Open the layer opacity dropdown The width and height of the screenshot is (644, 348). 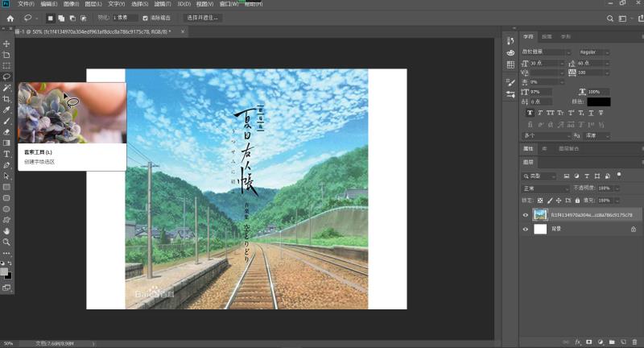click(617, 188)
